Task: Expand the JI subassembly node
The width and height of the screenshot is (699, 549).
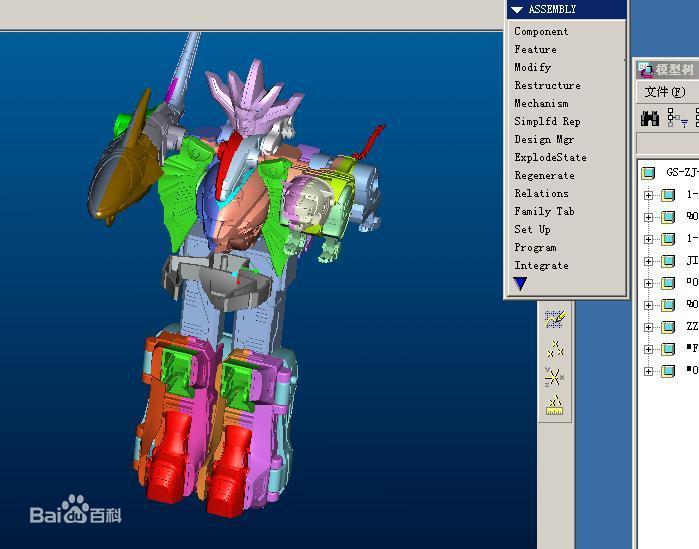Action: 649,261
